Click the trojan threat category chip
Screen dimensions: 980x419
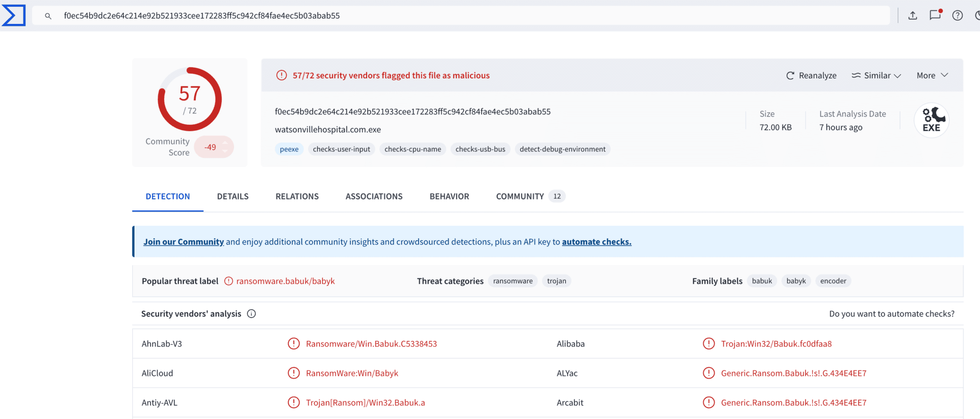[x=557, y=281]
